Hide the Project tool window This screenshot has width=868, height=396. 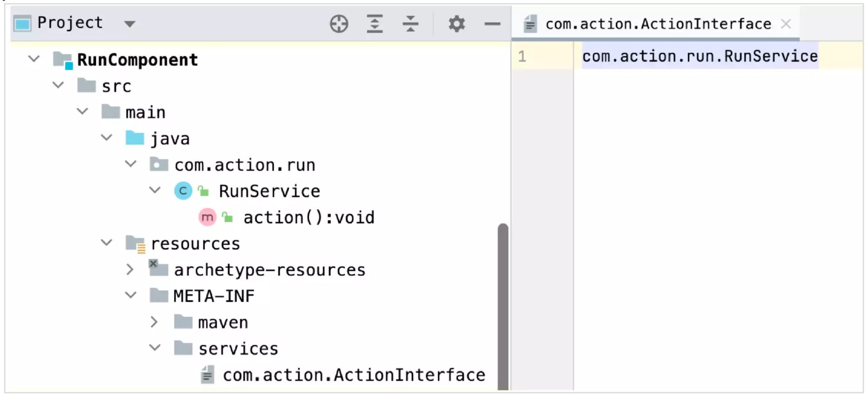tap(492, 24)
